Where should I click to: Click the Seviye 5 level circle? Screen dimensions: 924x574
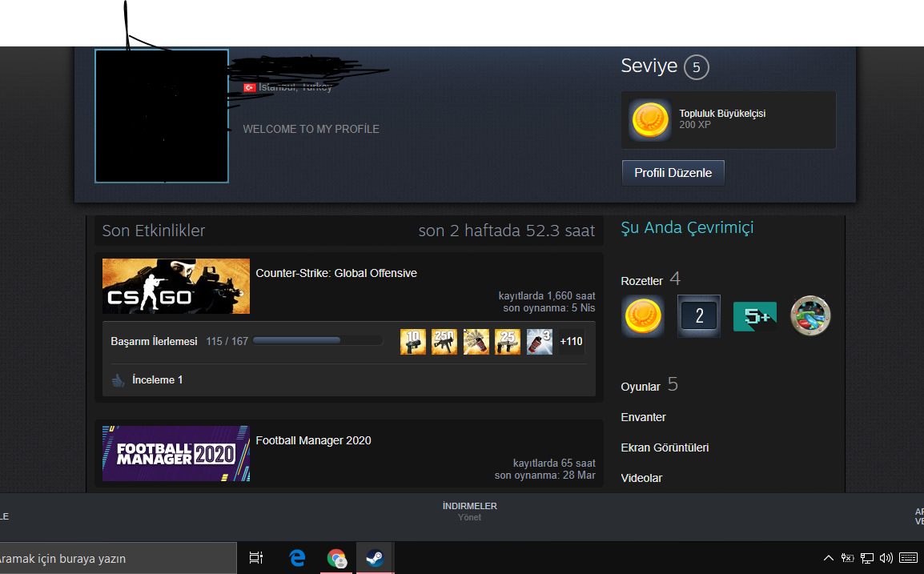pos(696,67)
